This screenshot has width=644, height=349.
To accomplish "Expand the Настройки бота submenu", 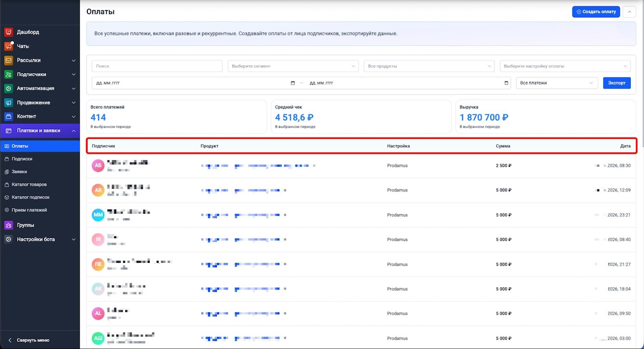I will pyautogui.click(x=74, y=240).
